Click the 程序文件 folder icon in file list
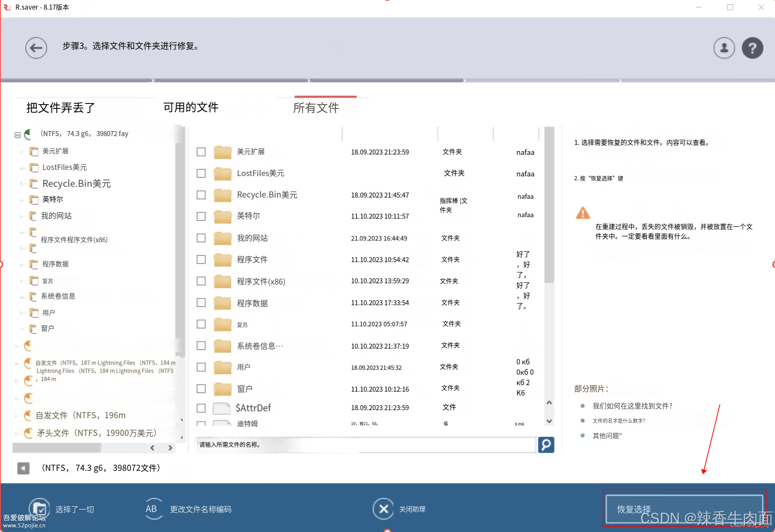The image size is (775, 532). [x=223, y=259]
